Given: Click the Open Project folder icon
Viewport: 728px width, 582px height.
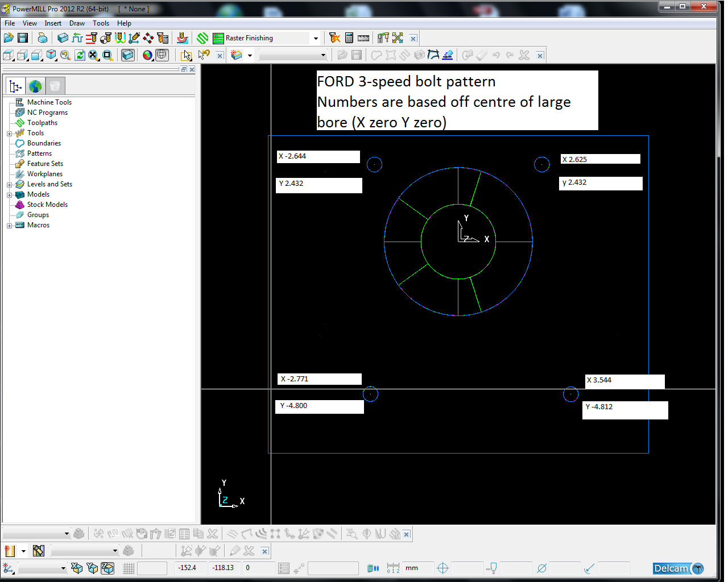Looking at the screenshot, I should [9, 38].
